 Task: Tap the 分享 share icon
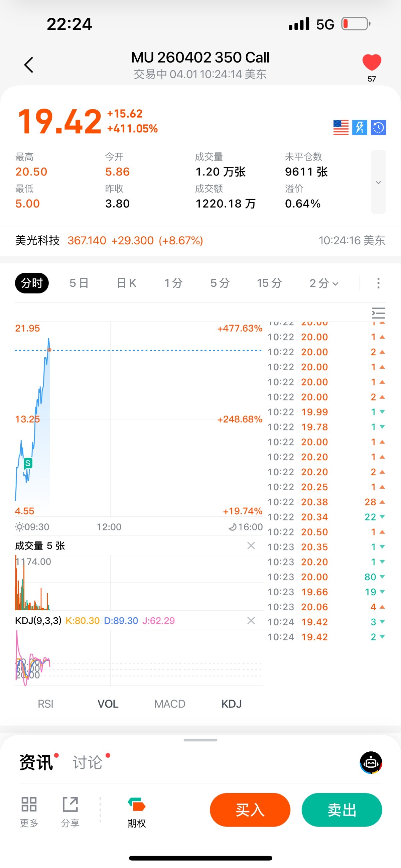click(70, 804)
